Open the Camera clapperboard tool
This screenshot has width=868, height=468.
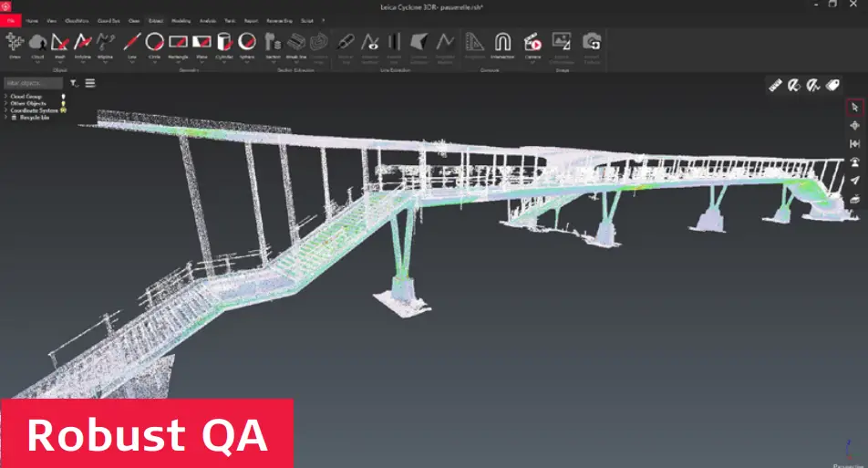pos(532,46)
